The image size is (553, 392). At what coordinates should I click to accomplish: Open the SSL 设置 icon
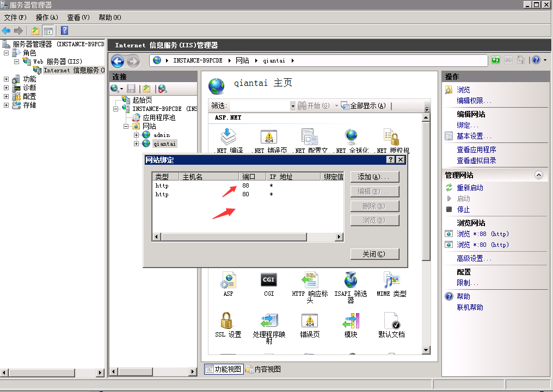point(228,321)
